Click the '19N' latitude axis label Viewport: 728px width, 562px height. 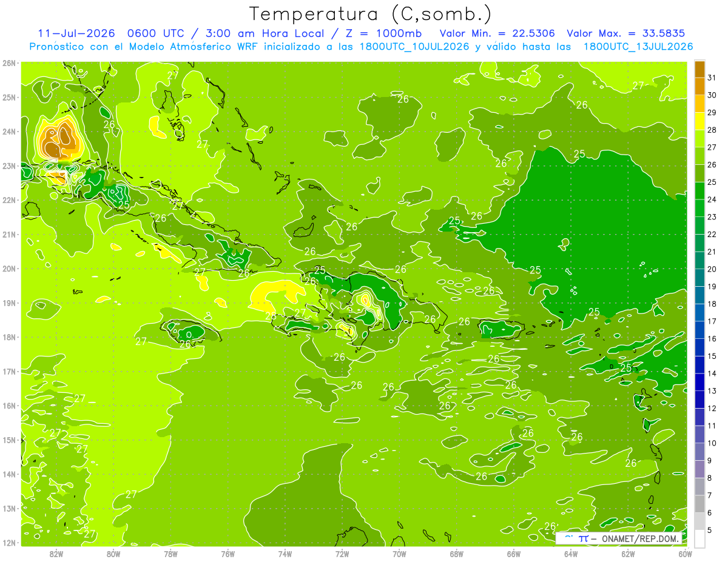9,303
